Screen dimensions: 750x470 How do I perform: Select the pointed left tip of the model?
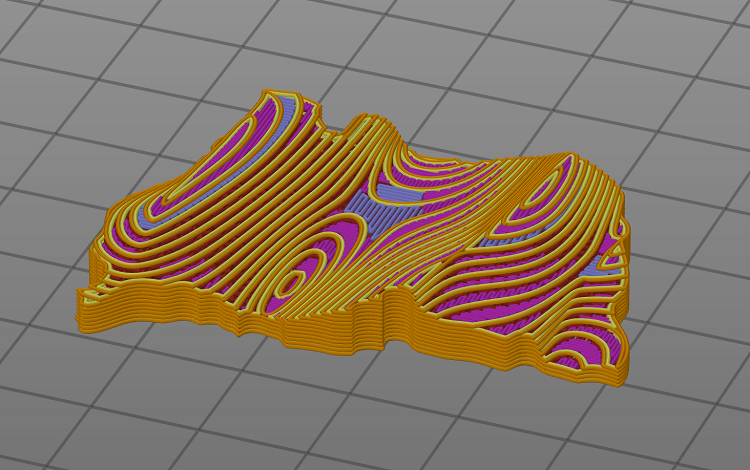coord(84,294)
